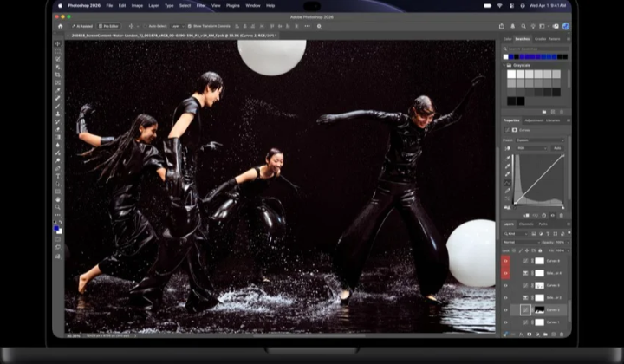Open the Swatches panel options menu

tap(569, 39)
